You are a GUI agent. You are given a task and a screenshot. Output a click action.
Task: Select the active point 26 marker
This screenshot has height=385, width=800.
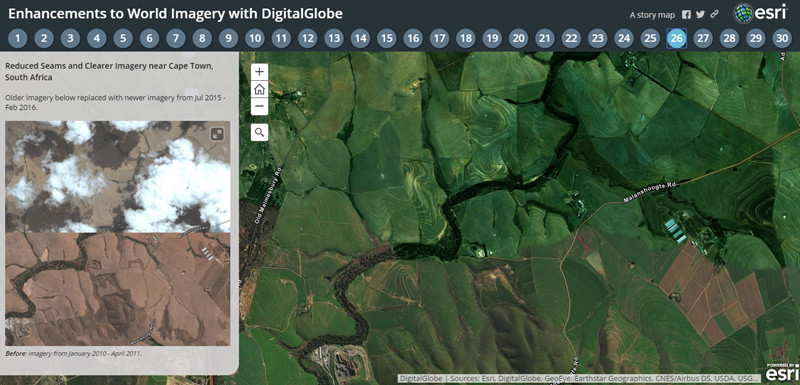point(677,38)
